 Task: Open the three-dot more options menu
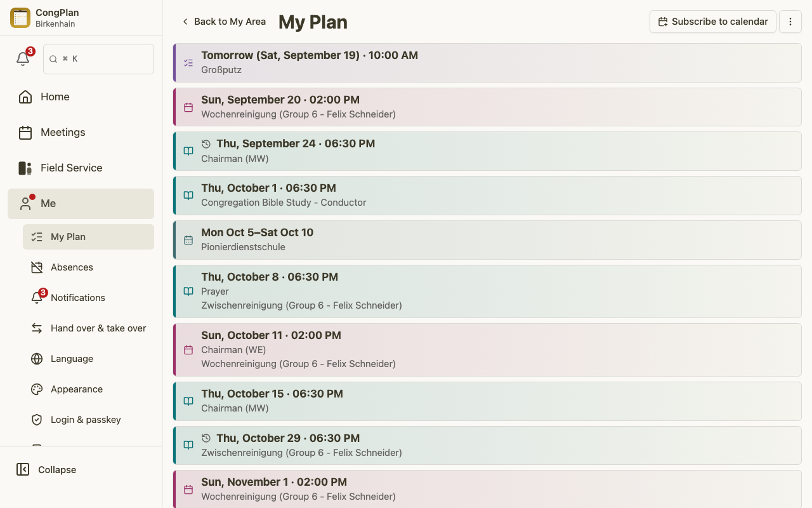[790, 22]
